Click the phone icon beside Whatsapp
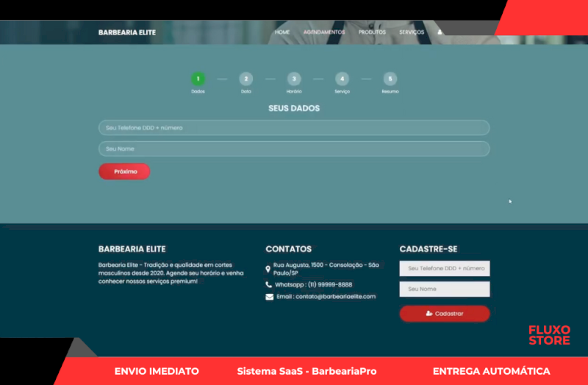This screenshot has width=588, height=385. [x=268, y=284]
